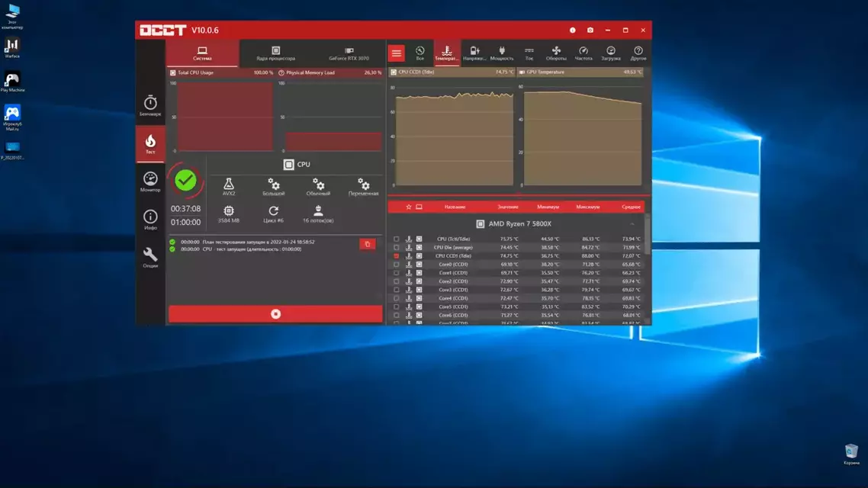Click the green checkmark test status indicator

click(x=185, y=181)
